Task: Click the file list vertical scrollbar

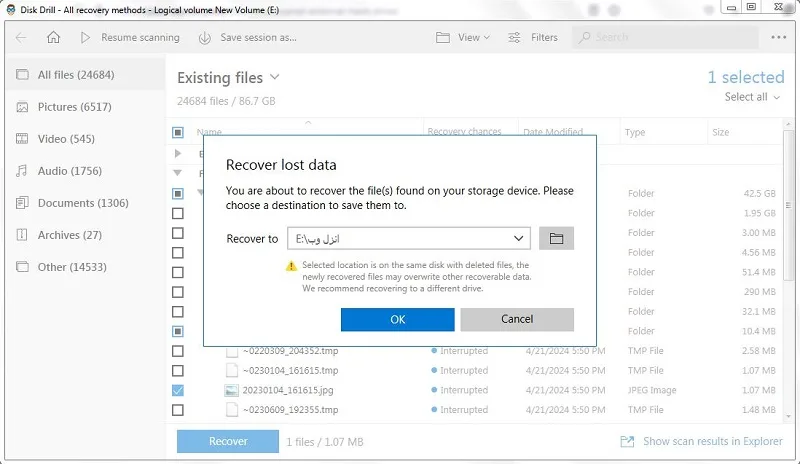Action: click(788, 204)
